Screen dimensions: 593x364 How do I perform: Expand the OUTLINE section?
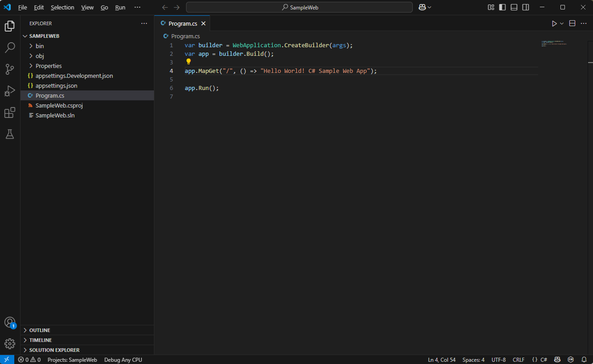[x=40, y=330]
